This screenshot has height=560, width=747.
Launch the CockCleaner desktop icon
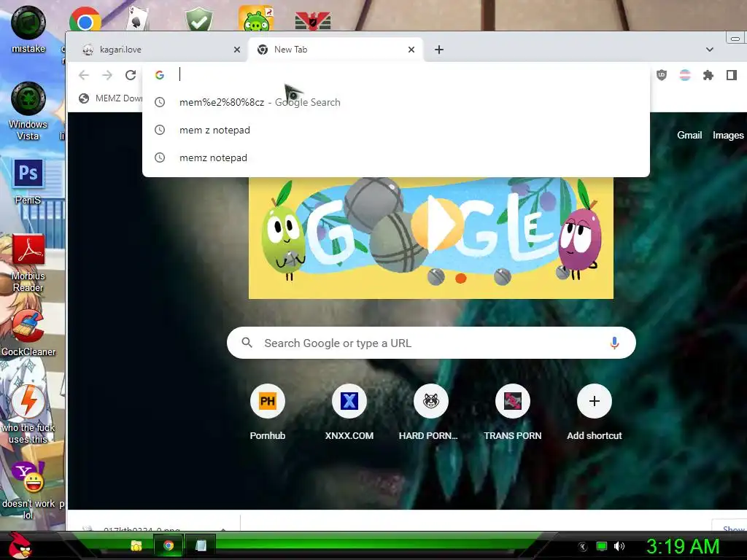click(x=28, y=333)
